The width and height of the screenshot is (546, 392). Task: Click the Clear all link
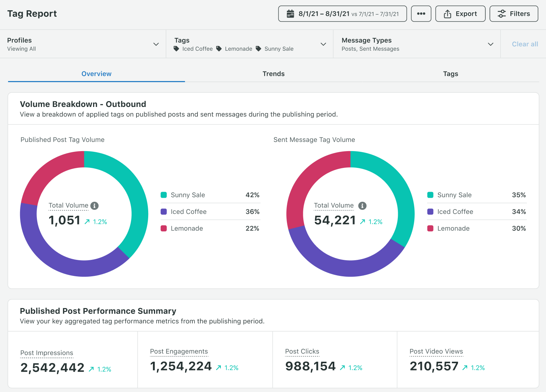tap(524, 44)
